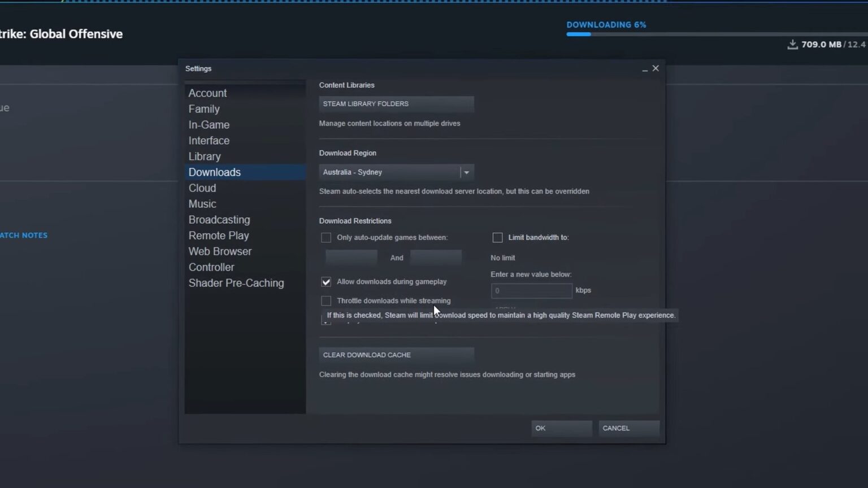Screen dimensions: 868x488
Task: Enable Throttle downloads while streaming
Action: tap(326, 300)
